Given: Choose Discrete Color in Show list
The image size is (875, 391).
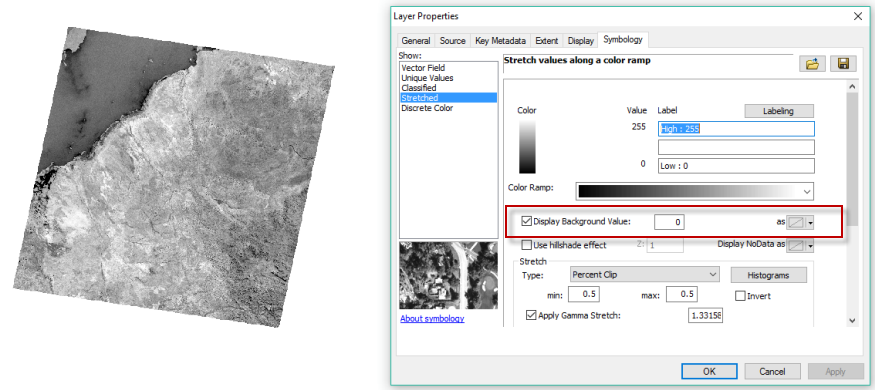Looking at the screenshot, I should (448, 108).
